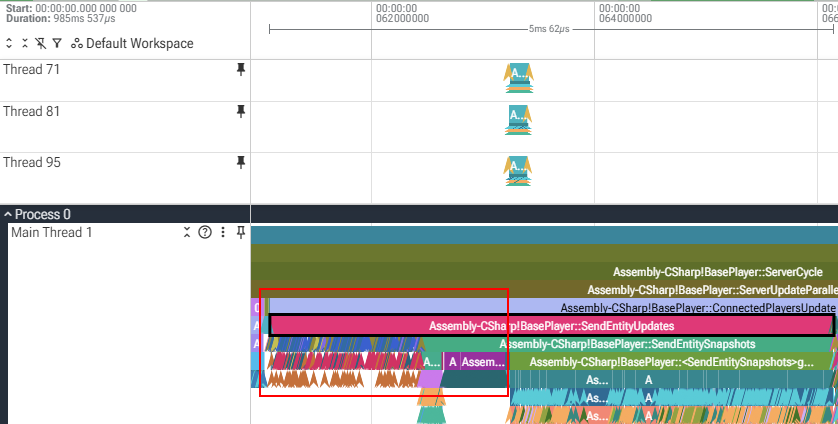This screenshot has height=424, width=838.
Task: Pin the Main Thread 1 track
Action: (241, 232)
